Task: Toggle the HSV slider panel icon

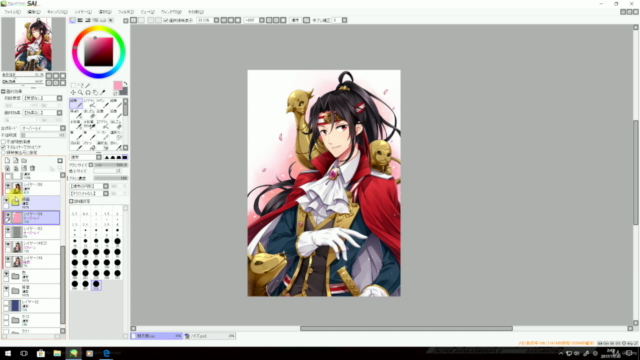Action: point(88,20)
